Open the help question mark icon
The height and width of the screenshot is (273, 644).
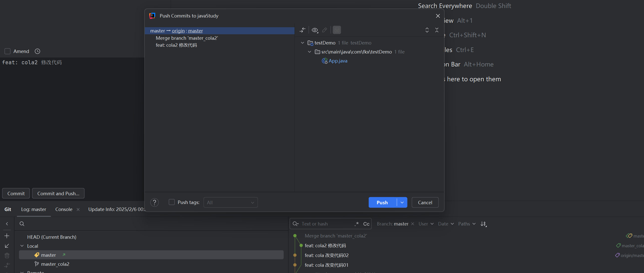155,202
